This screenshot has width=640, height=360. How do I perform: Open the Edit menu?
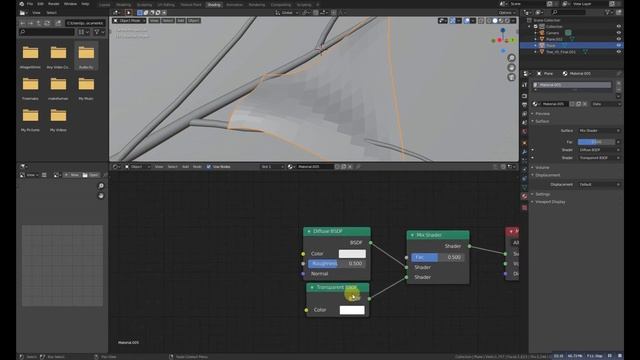(40, 4)
